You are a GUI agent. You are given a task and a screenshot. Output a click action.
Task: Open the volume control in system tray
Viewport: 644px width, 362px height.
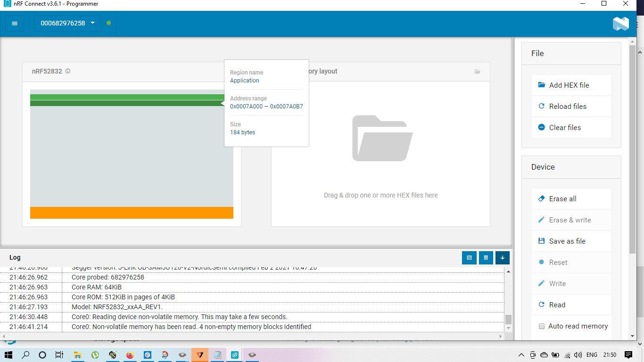pos(578,355)
